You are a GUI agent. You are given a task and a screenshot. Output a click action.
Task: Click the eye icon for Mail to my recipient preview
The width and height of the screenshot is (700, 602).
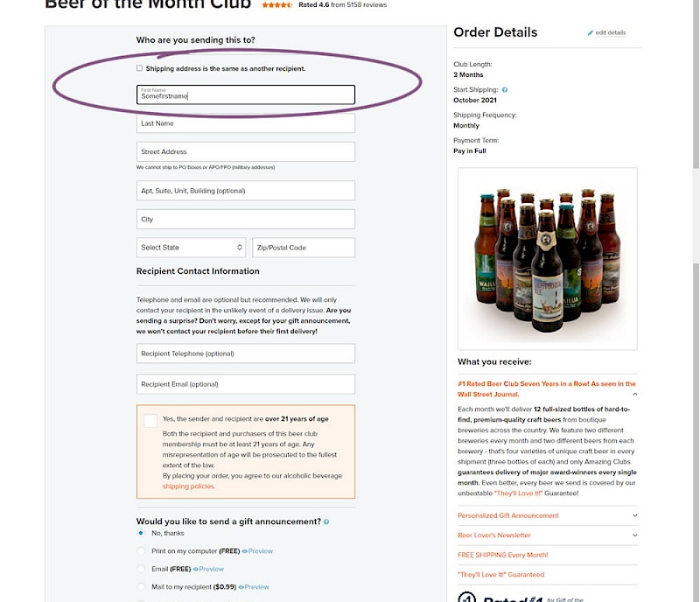click(241, 587)
